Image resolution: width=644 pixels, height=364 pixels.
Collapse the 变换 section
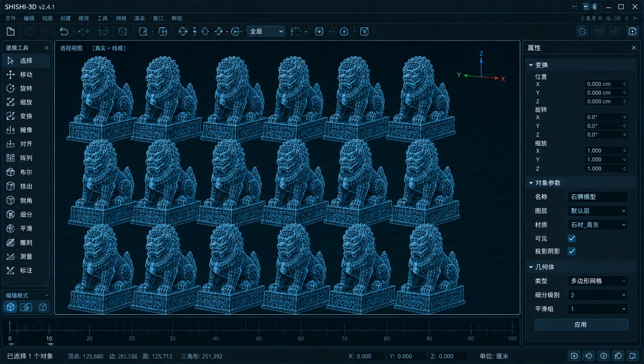pyautogui.click(x=531, y=65)
